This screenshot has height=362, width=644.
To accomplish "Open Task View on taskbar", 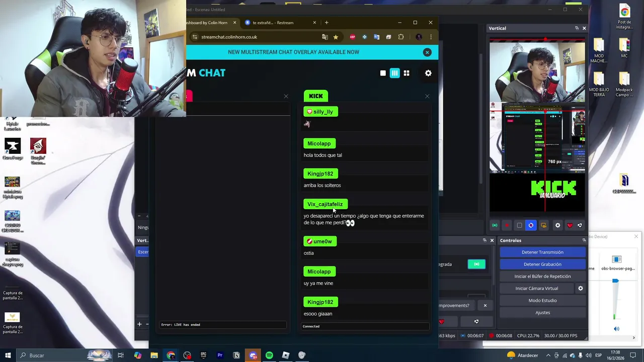I will click(x=121, y=355).
